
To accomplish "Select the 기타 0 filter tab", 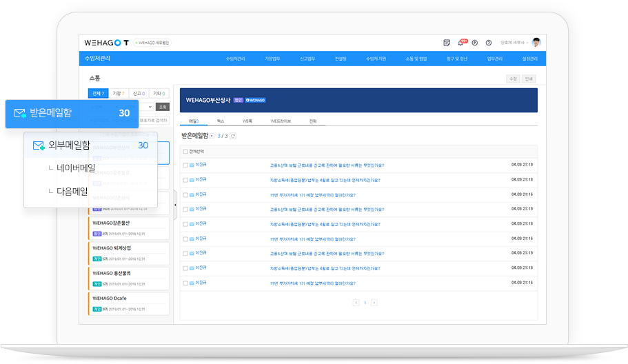I will click(x=159, y=93).
